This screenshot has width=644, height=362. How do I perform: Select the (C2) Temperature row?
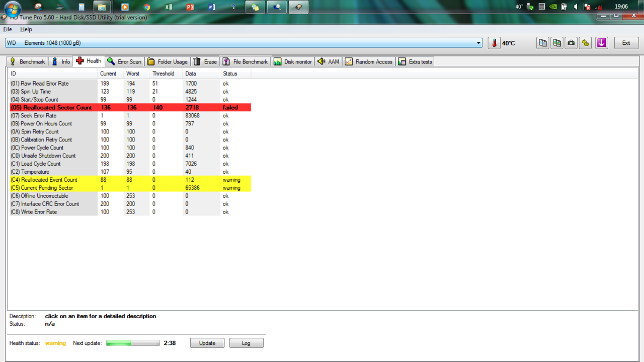(130, 172)
